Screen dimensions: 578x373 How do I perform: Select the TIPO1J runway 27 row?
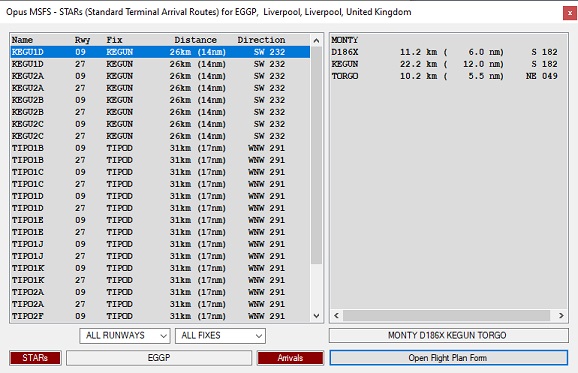tap(160, 256)
